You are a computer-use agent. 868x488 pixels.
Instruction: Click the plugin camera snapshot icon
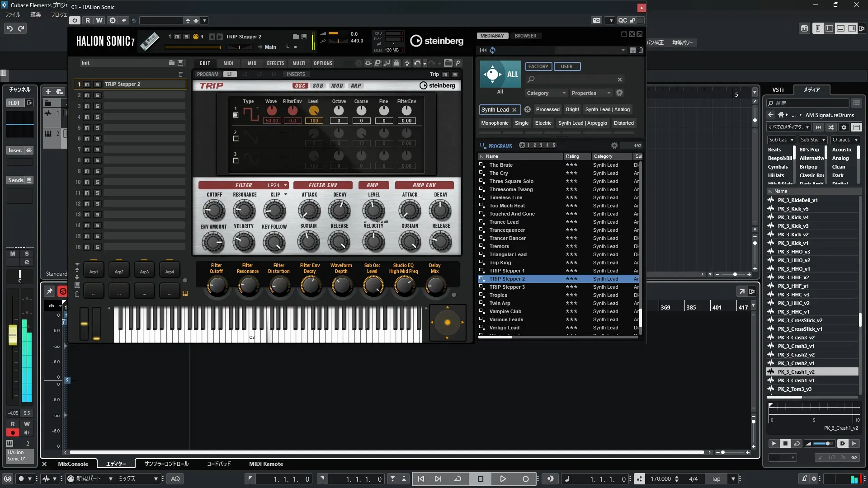click(597, 20)
